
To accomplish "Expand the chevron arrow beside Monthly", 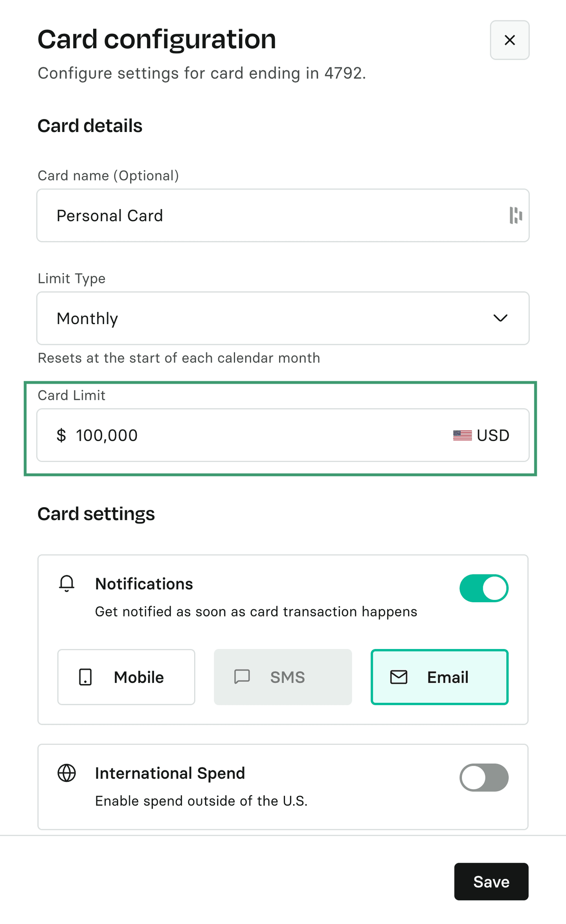I will tap(500, 318).
